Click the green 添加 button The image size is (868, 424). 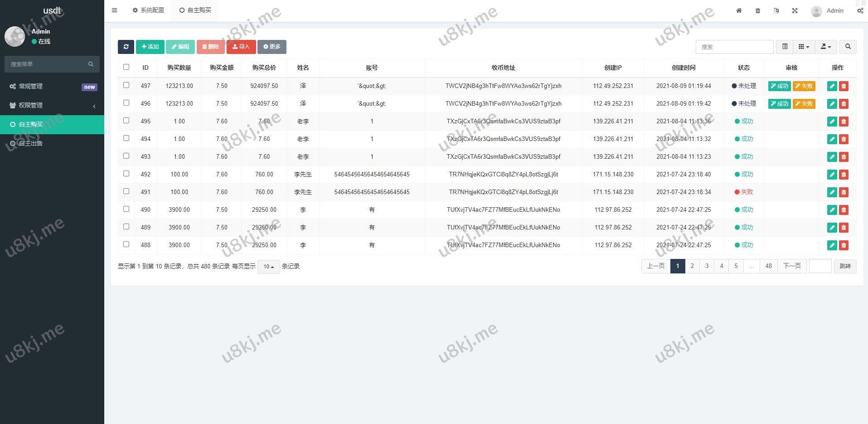point(150,47)
